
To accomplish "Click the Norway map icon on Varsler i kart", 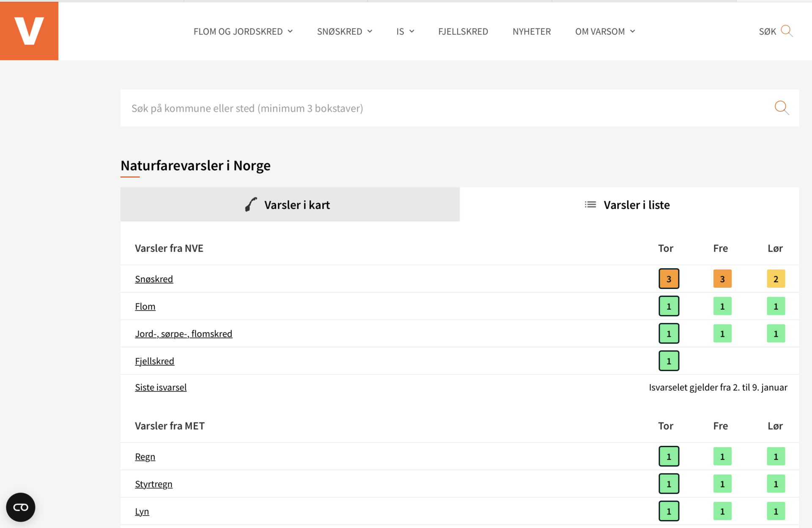I will pos(251,205).
